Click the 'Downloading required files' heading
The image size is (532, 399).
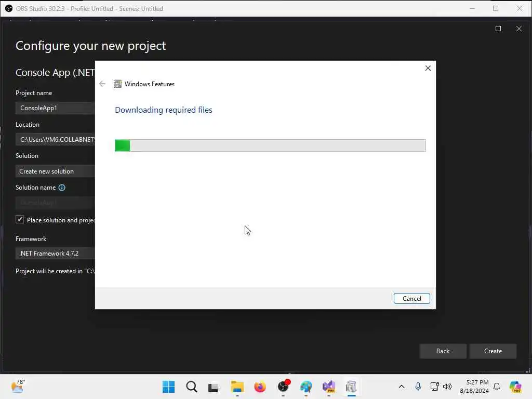pos(164,110)
